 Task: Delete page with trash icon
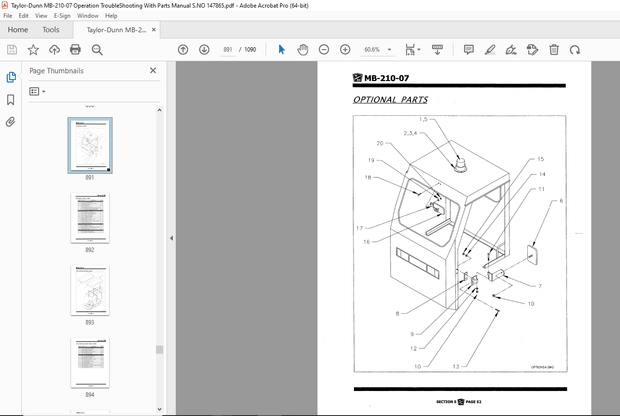(x=554, y=49)
